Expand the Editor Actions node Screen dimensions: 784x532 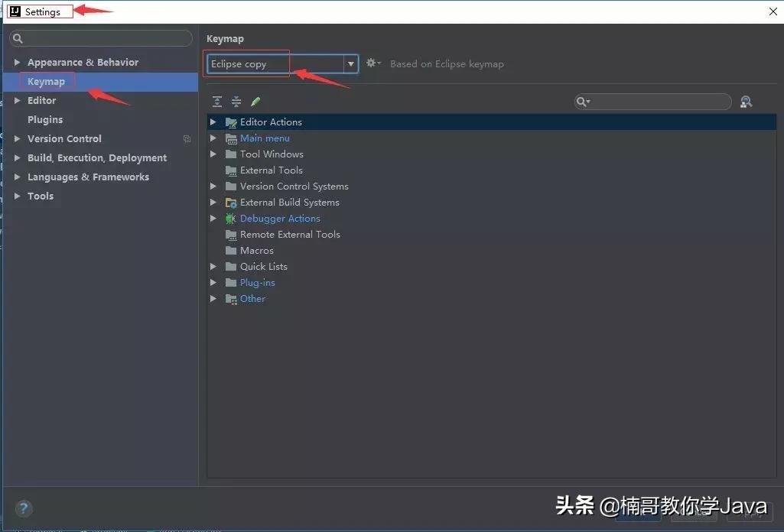[213, 122]
